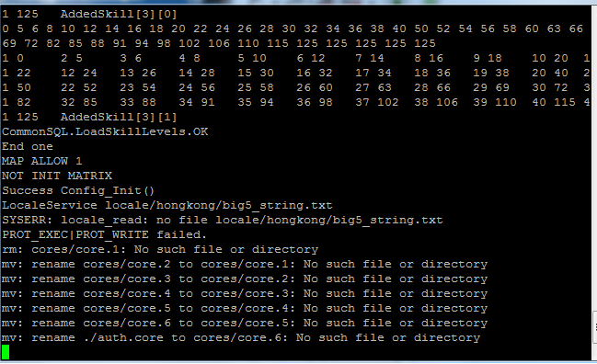The height and width of the screenshot is (364, 597).
Task: Click the 'rm: cores/core.1' error line
Action: coord(160,249)
